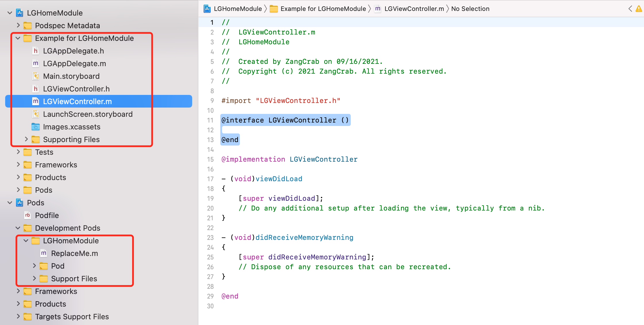Collapse the Example for LGHomeModule folder

[x=18, y=38]
